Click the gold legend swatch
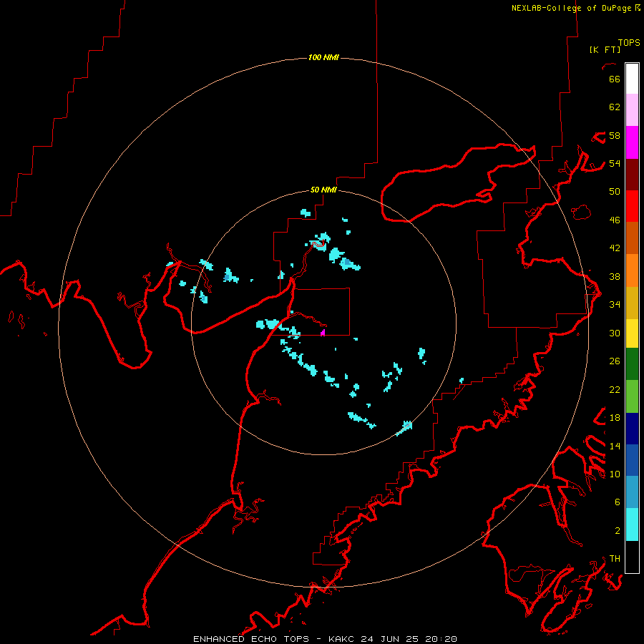 632,303
